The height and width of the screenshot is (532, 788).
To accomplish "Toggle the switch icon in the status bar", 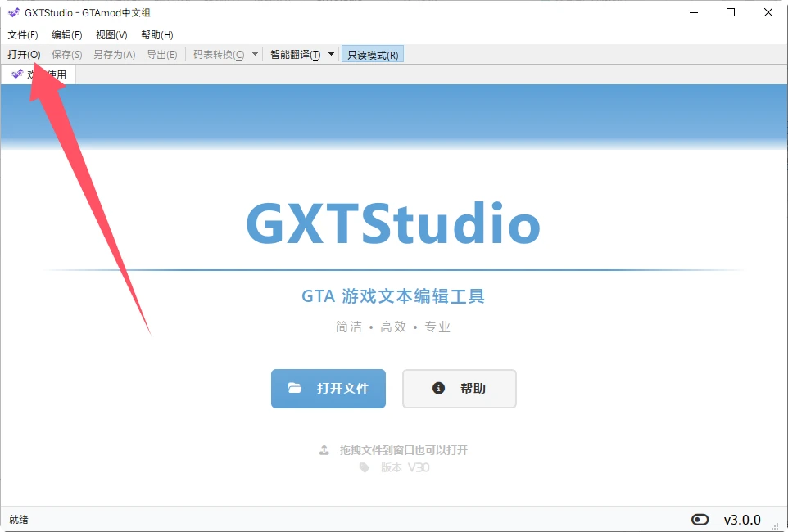I will (700, 520).
